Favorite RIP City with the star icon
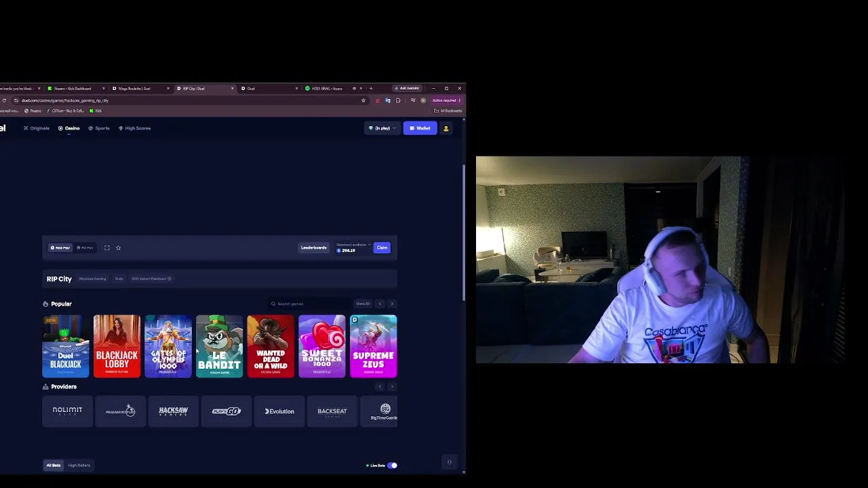Screen dimensions: 868x488 pyautogui.click(x=118, y=248)
